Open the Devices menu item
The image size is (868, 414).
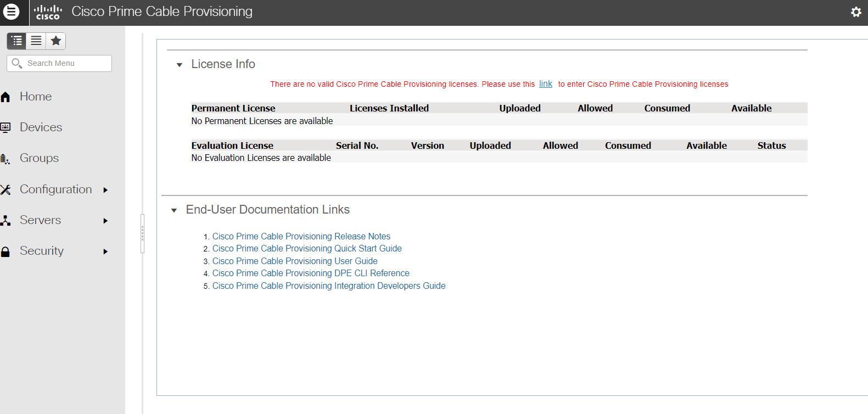[41, 127]
